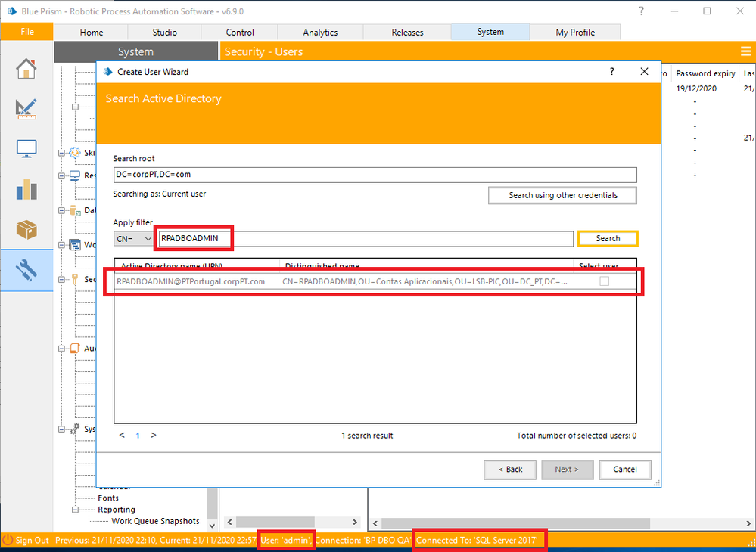The height and width of the screenshot is (552, 756).
Task: Open the Studio sidebar icon with ruler and pencil
Action: coord(26,110)
